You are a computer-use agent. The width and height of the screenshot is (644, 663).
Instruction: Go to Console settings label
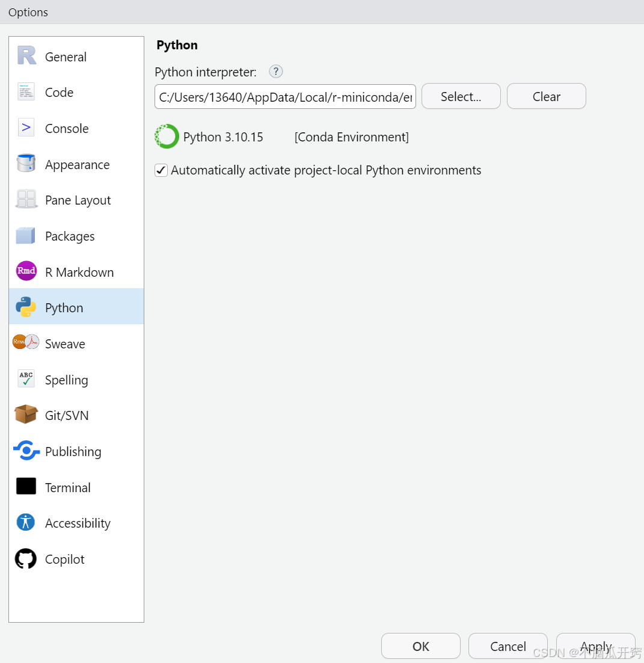[67, 129]
